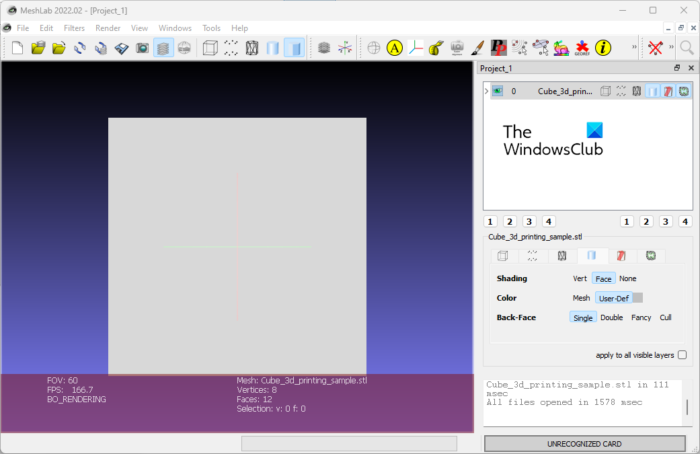Image resolution: width=700 pixels, height=454 pixels.
Task: Select the measuring tape tool
Action: [436, 48]
